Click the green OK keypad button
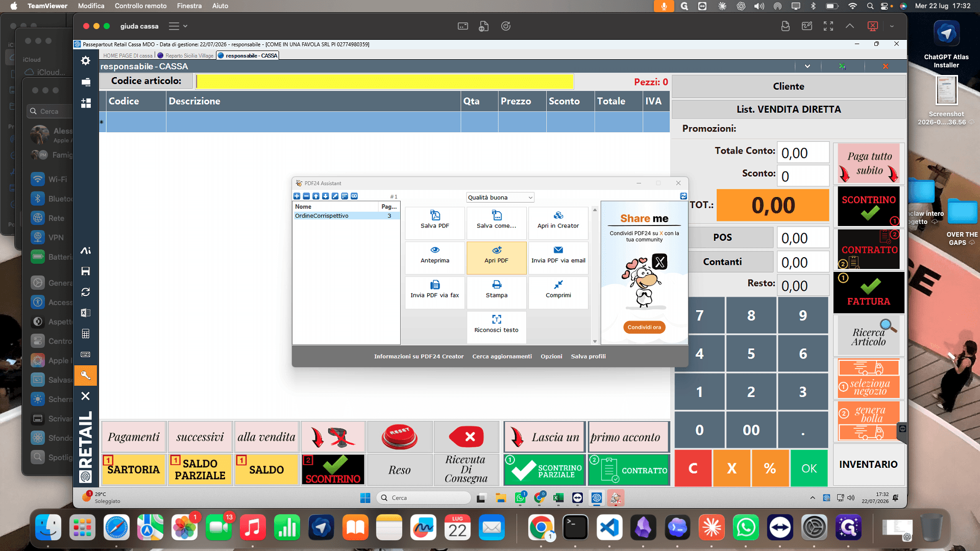The height and width of the screenshot is (551, 980). pyautogui.click(x=809, y=468)
